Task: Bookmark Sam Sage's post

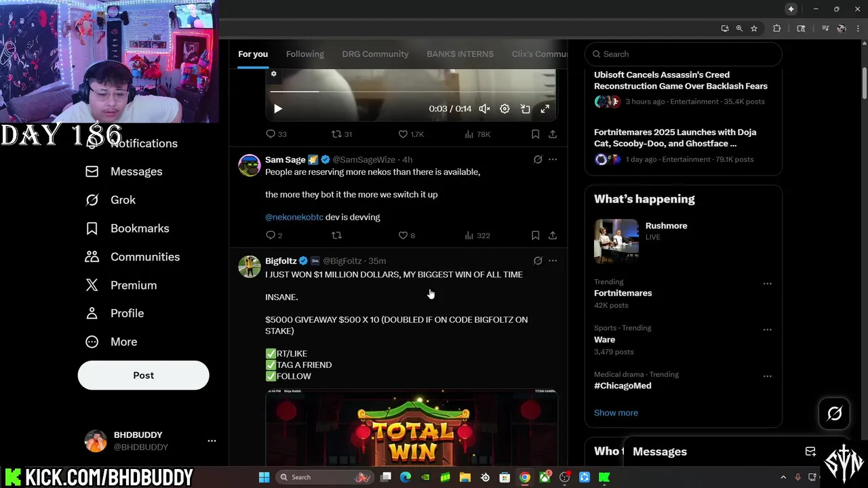Action: point(535,235)
